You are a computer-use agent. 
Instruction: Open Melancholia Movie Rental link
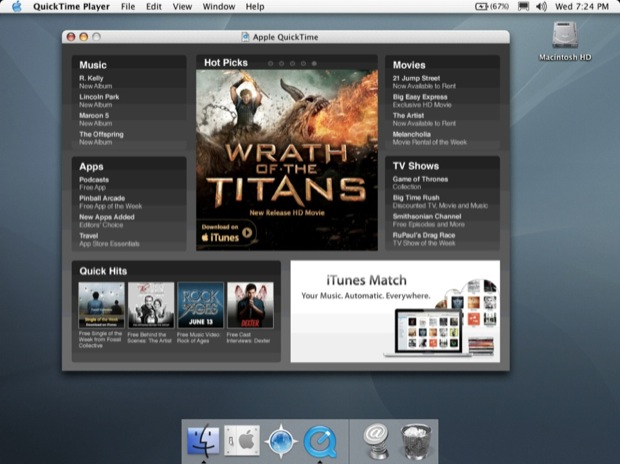click(x=430, y=138)
